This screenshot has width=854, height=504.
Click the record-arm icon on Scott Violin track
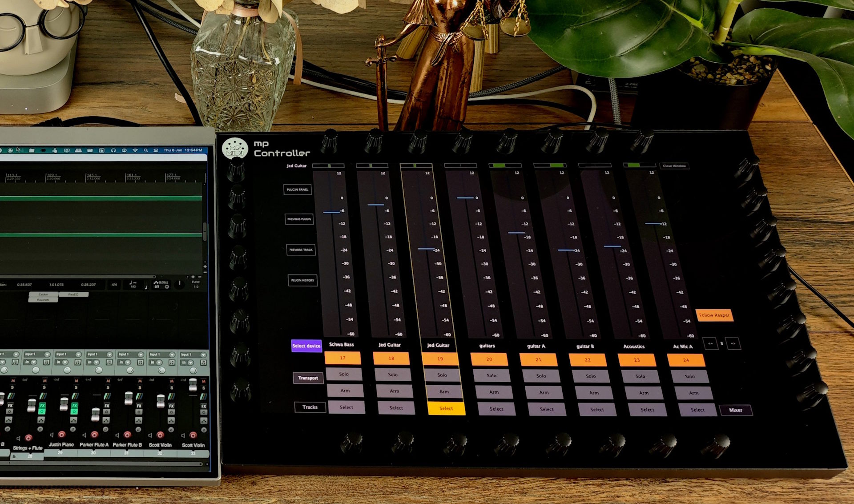tap(160, 435)
